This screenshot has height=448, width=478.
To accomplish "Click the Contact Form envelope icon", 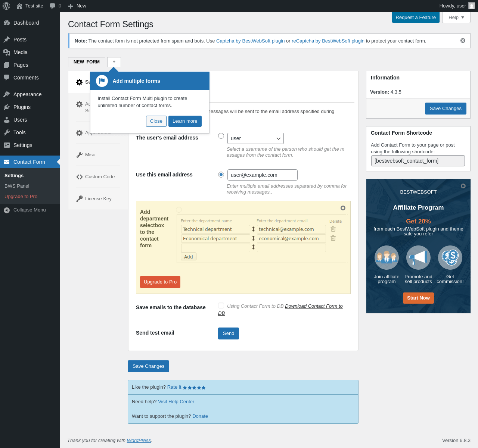I will point(7,162).
